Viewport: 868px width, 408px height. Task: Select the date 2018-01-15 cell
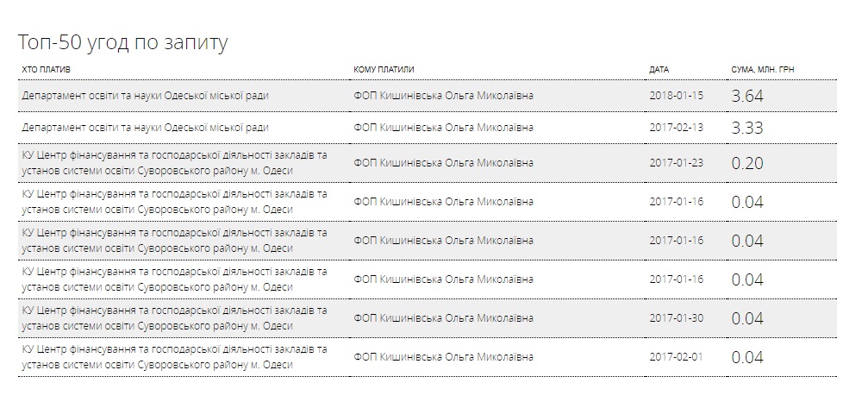pos(676,96)
